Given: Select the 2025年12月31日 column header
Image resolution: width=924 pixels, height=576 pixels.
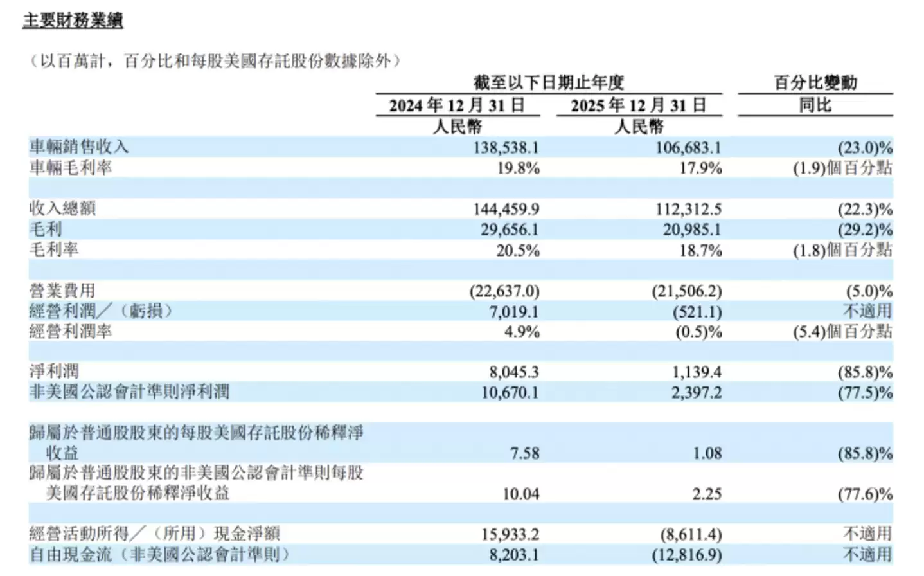Looking at the screenshot, I should coord(639,105).
